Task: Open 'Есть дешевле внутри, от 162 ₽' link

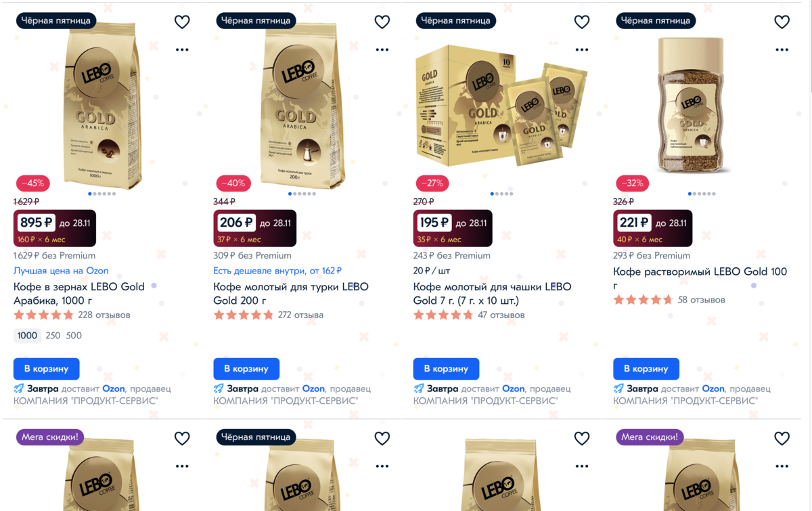Action: [x=277, y=271]
